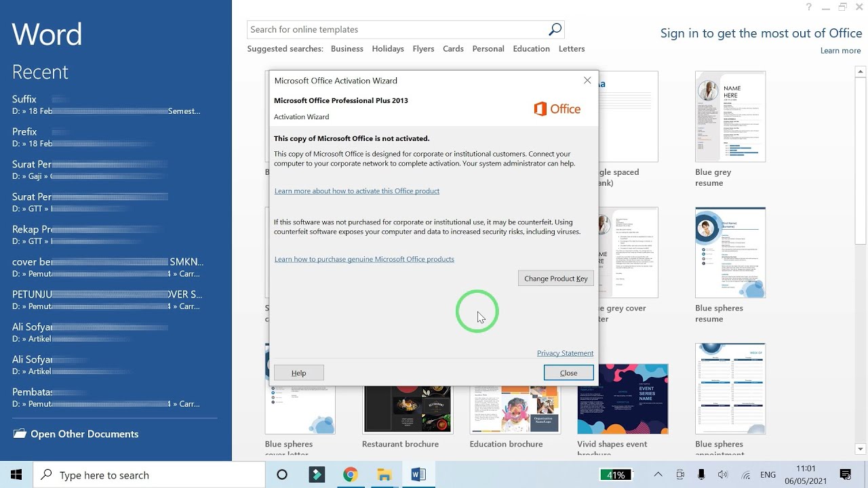The image size is (868, 488).
Task: Launch Chrome from the taskbar
Action: [350, 475]
